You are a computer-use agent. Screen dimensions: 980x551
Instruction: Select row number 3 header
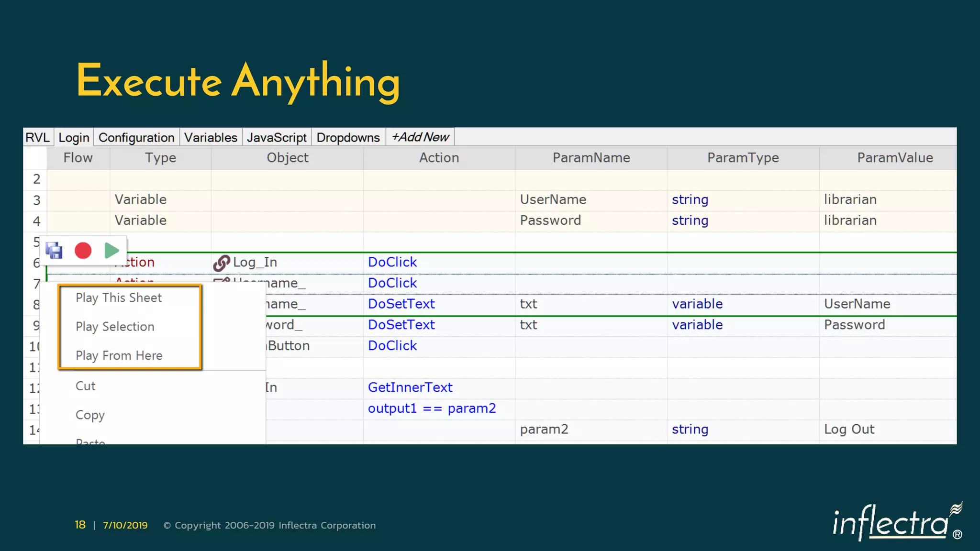pos(36,200)
